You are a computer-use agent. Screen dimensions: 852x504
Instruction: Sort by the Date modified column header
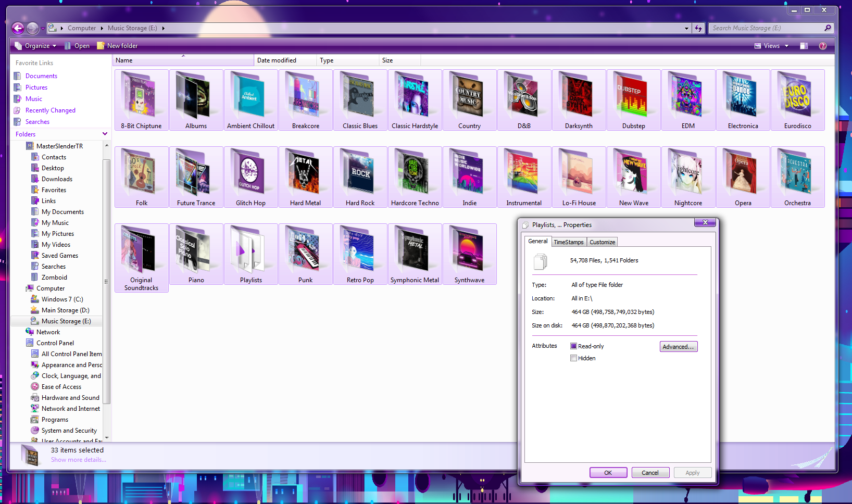(285, 60)
